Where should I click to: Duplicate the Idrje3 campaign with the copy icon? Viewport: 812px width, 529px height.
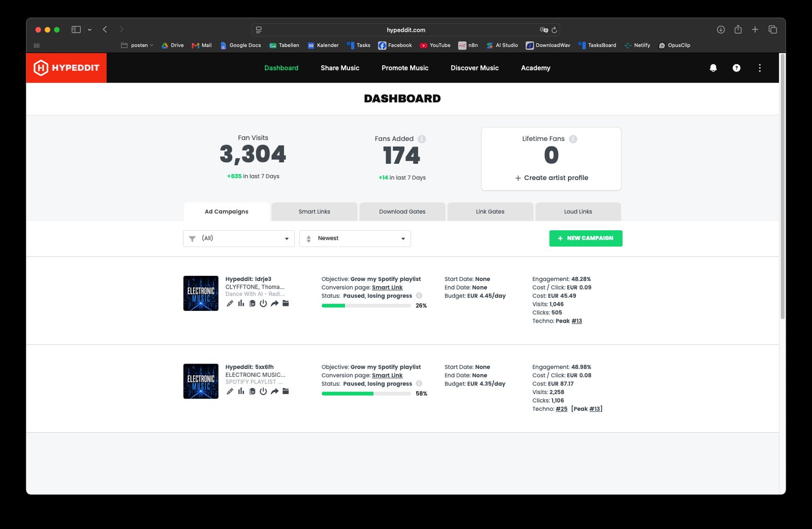coord(252,303)
